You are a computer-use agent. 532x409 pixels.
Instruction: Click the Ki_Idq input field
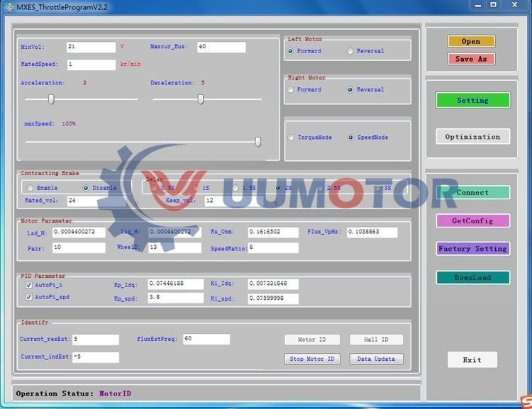point(273,284)
